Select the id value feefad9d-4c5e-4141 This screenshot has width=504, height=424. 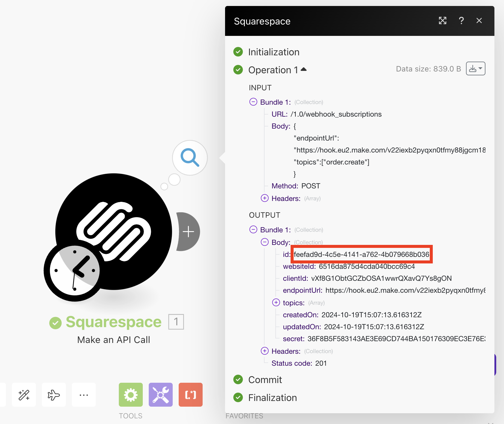pos(362,254)
